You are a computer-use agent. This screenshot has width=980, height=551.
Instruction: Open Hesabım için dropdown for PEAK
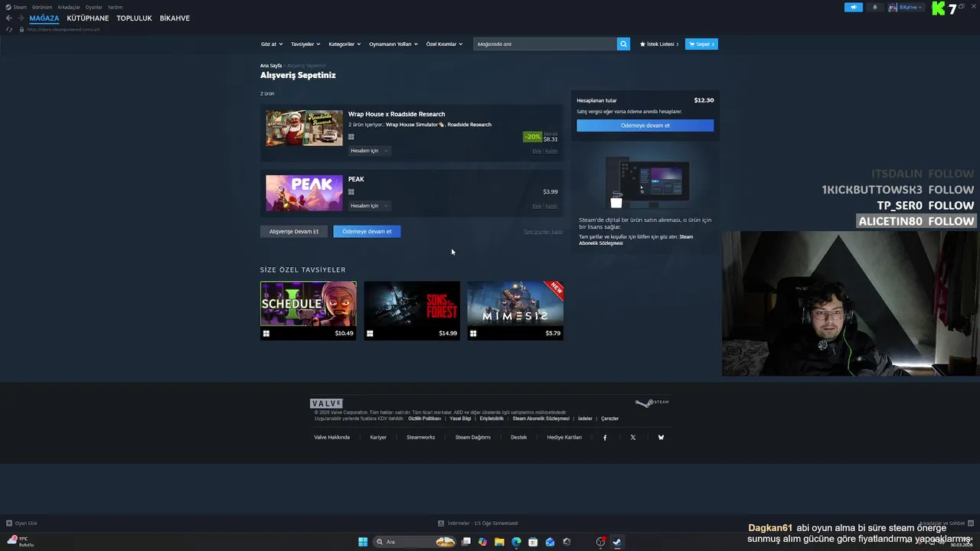pyautogui.click(x=369, y=206)
